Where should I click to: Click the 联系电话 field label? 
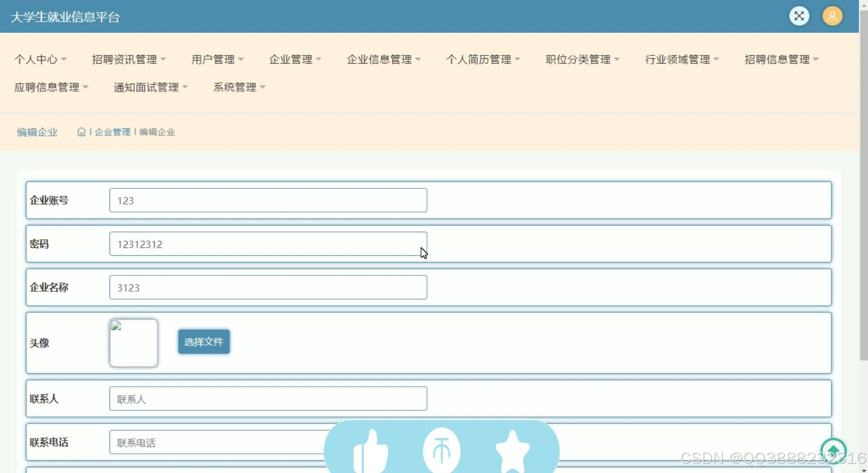(49, 442)
